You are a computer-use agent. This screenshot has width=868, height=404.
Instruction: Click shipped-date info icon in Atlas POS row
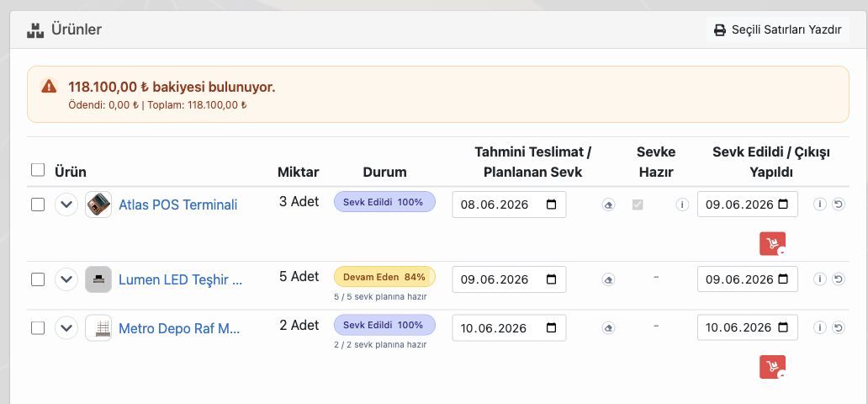pos(820,204)
